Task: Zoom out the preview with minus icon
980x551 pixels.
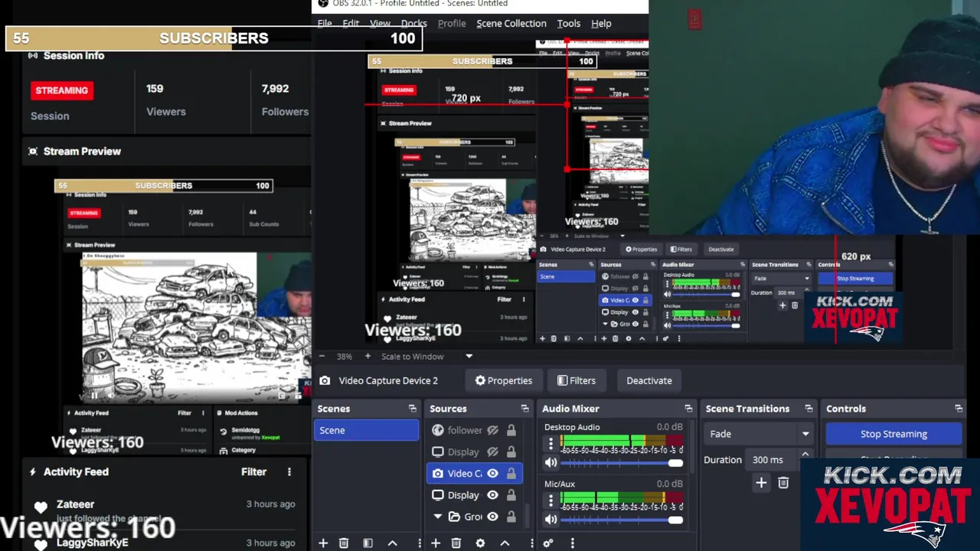Action: 322,356
